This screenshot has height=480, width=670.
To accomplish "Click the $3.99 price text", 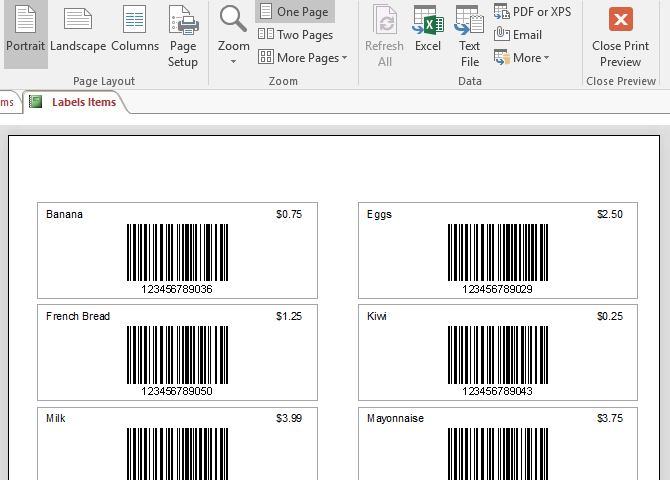I will [x=289, y=418].
